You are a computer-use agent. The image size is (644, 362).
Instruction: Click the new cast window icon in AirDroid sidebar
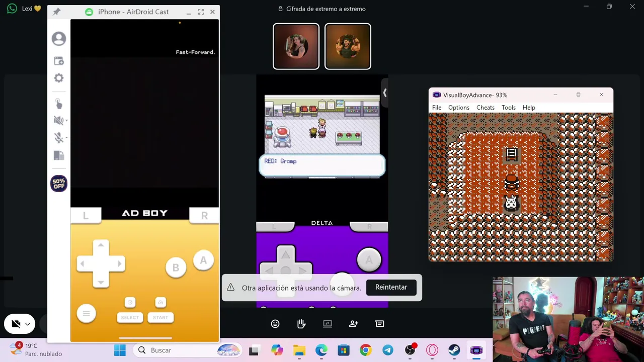59,61
